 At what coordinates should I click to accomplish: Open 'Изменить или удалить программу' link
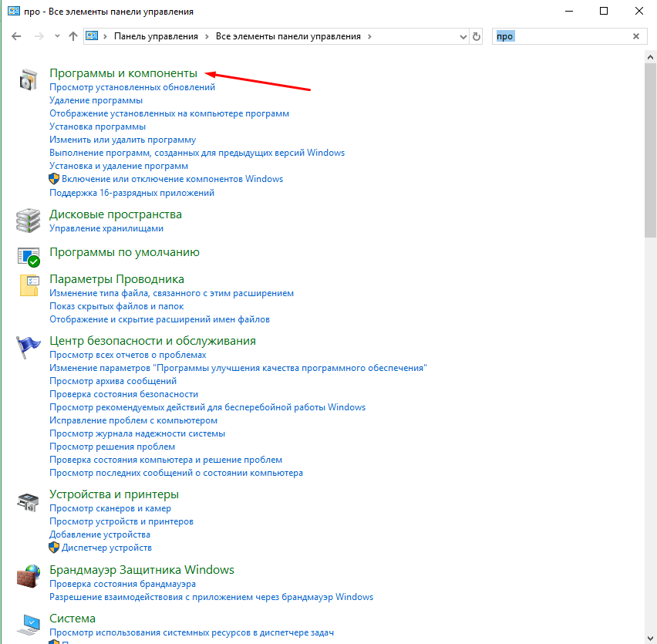point(123,140)
